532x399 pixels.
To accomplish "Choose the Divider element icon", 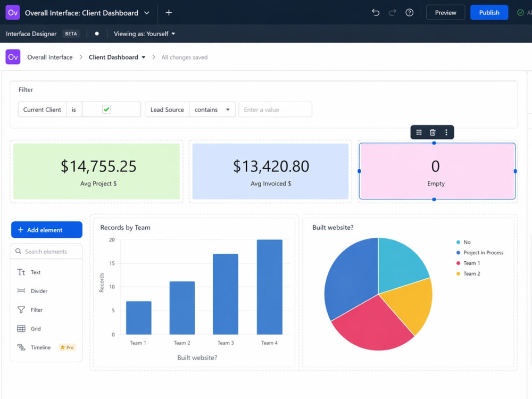I will (x=21, y=291).
